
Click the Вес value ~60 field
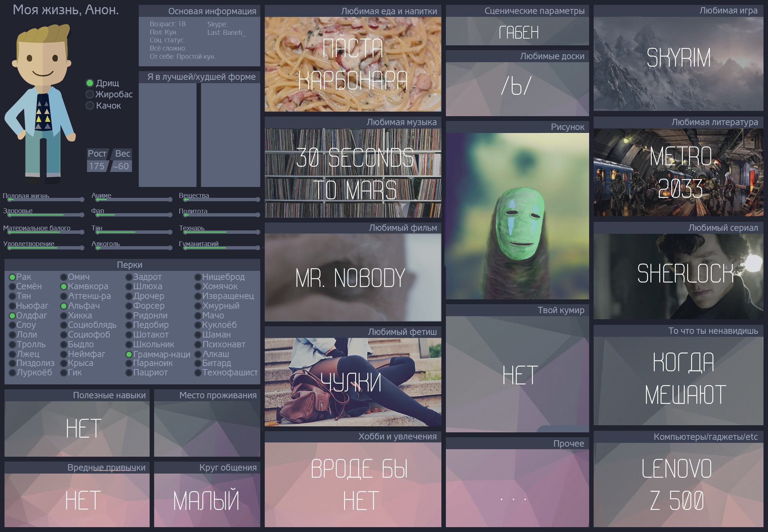click(121, 166)
